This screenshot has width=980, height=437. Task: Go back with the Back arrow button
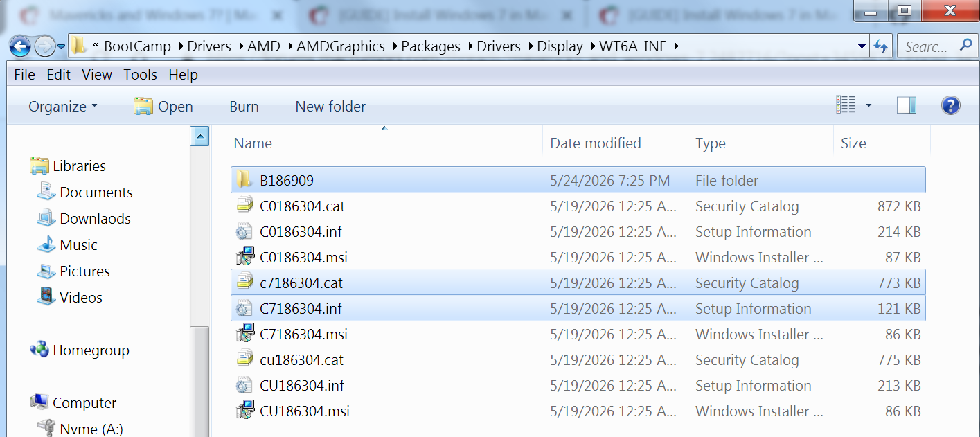pos(20,46)
